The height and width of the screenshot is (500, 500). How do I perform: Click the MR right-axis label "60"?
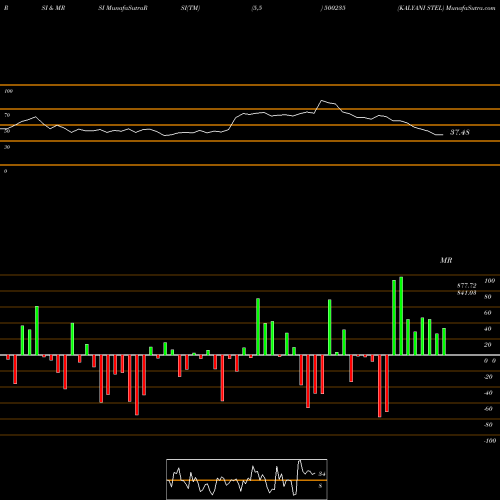[x=488, y=313]
